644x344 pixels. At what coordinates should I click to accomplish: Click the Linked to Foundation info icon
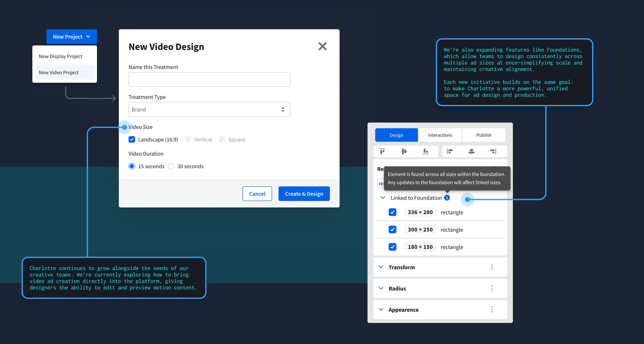click(447, 198)
